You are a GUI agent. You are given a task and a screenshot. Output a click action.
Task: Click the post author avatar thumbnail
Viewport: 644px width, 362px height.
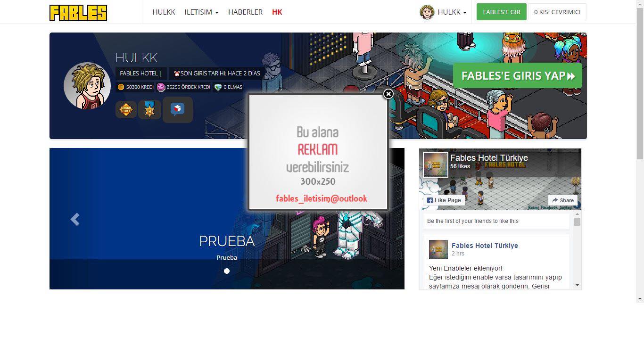click(x=438, y=249)
